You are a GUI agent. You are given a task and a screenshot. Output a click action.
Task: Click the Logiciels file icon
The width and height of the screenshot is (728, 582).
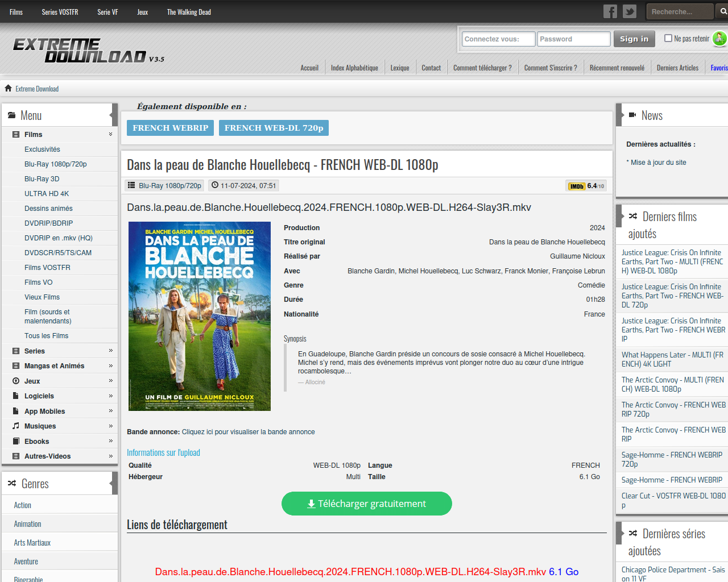[x=16, y=396]
